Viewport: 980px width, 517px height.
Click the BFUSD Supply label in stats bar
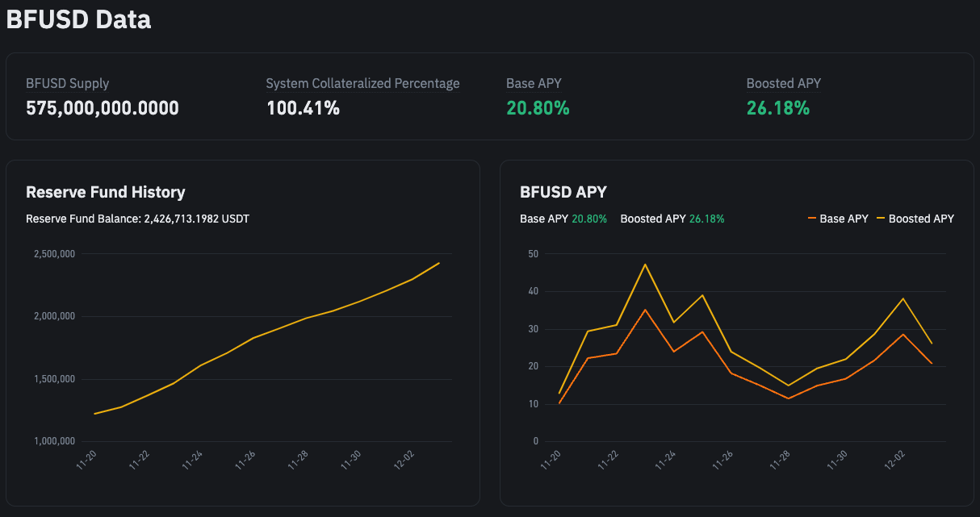pos(67,83)
